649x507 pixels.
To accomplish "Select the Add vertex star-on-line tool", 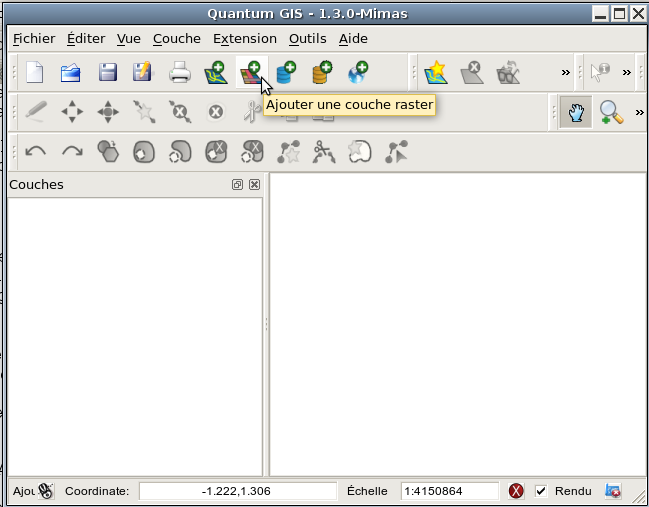I will [144, 112].
